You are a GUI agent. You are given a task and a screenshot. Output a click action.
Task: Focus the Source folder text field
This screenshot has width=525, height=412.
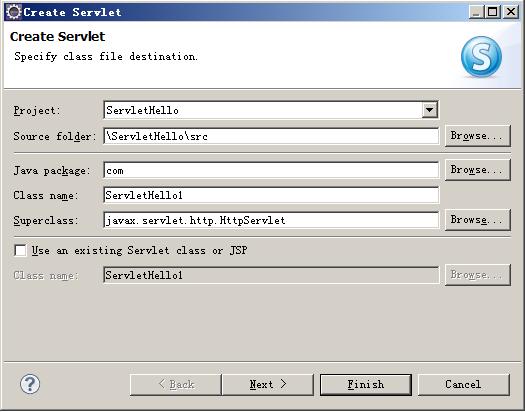click(271, 136)
